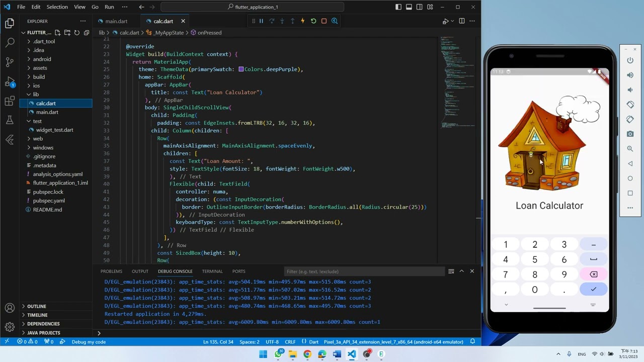Open emulator extended controls three dots
Viewport: 644px width, 362px height.
pyautogui.click(x=630, y=208)
